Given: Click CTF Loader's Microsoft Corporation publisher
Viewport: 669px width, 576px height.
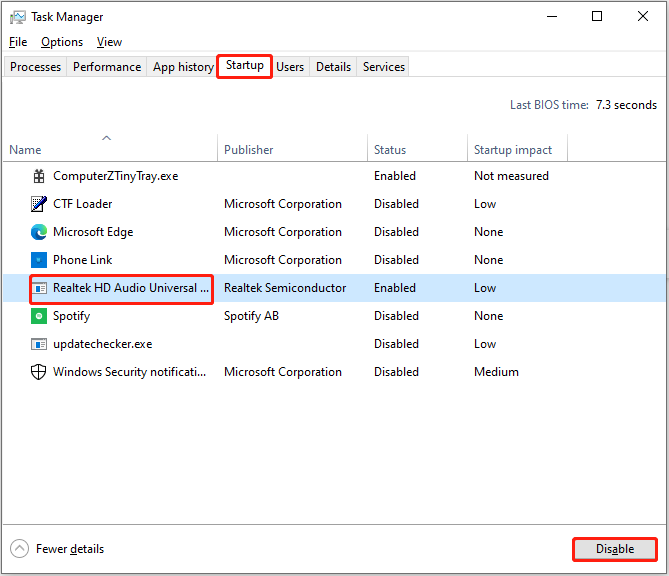Looking at the screenshot, I should pos(283,204).
